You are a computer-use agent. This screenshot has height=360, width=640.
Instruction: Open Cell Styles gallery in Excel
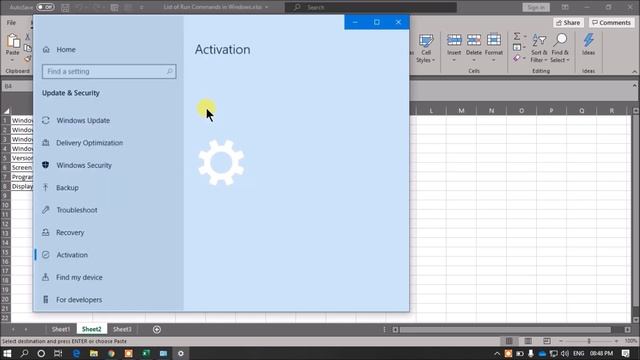pyautogui.click(x=426, y=49)
